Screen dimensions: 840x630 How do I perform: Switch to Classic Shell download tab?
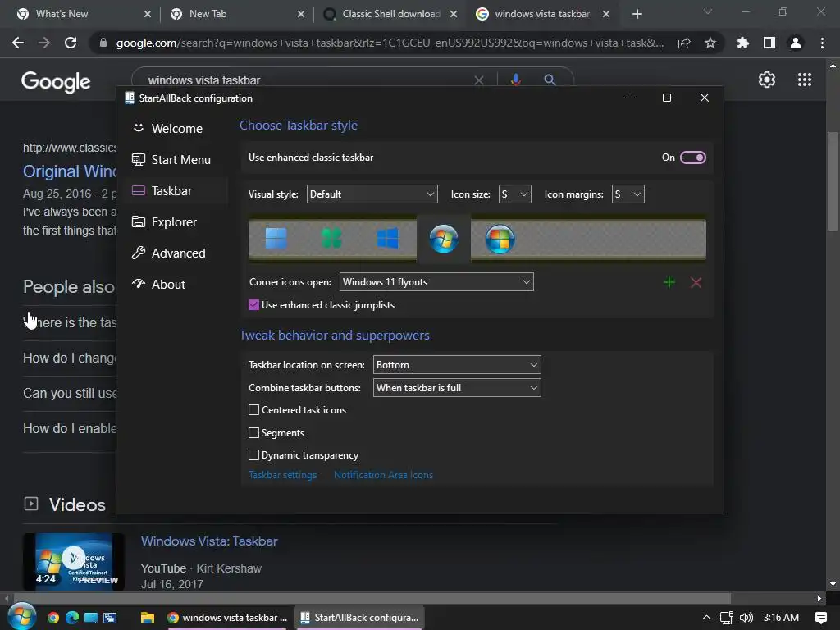click(x=391, y=14)
